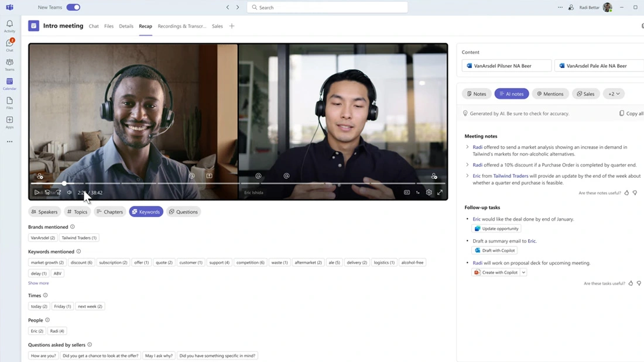644x362 pixels.
Task: Give thumbs down to meeting notes
Action: (x=635, y=193)
